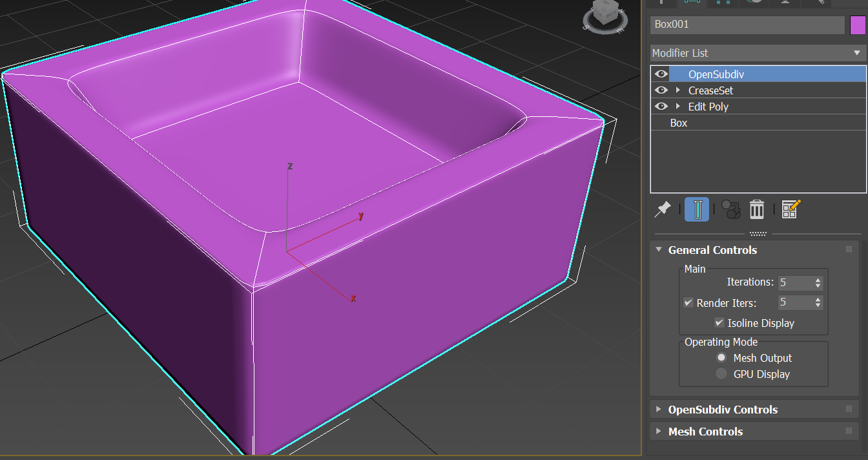Make the OpenSubdiv modifier unique
The width and height of the screenshot is (868, 460).
(730, 209)
